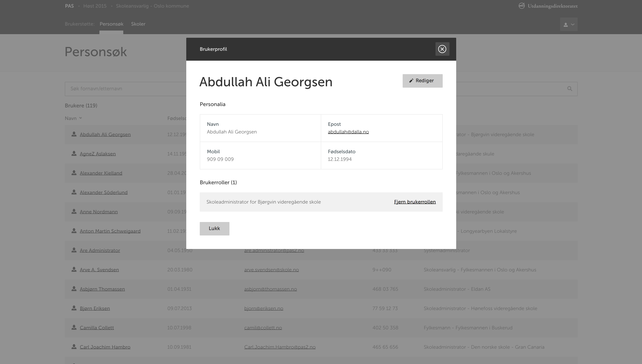Click the Brukerstøtte menu item
This screenshot has width=642, height=364.
tap(79, 24)
